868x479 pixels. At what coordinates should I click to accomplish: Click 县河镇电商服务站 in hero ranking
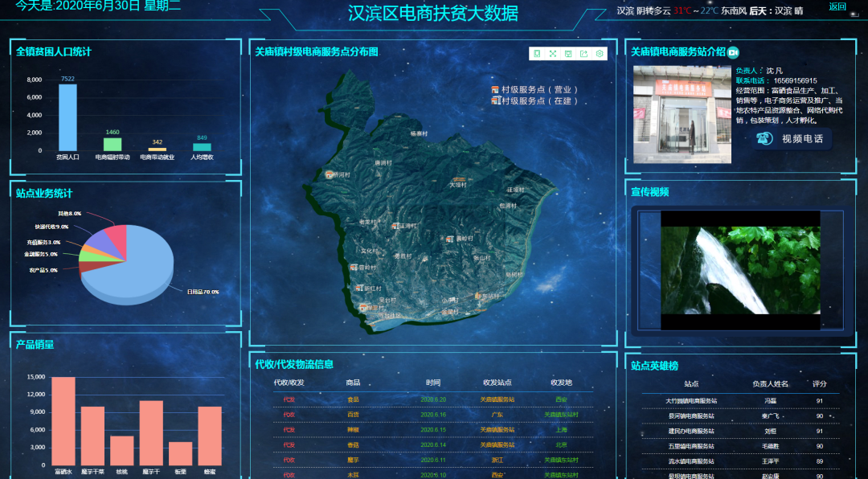tap(691, 416)
